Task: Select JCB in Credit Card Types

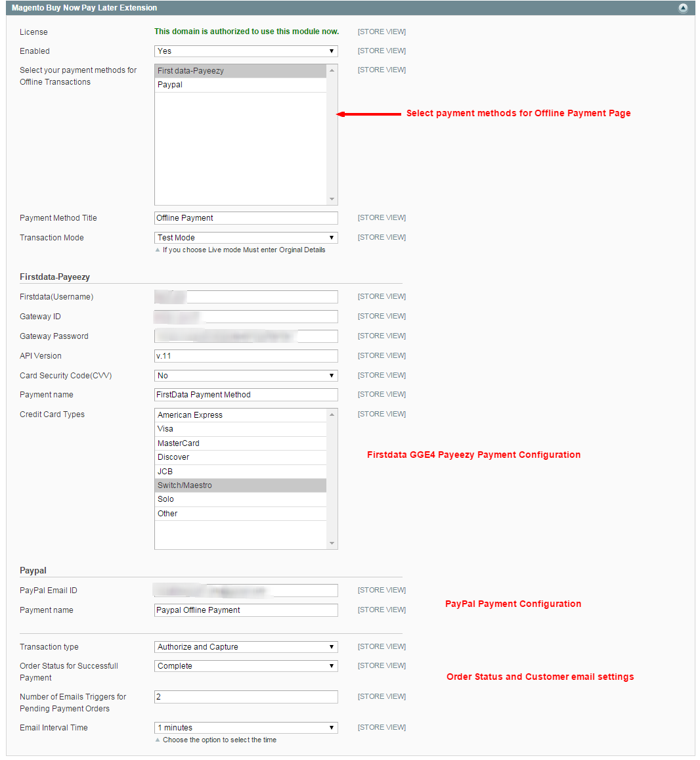Action: (x=240, y=471)
